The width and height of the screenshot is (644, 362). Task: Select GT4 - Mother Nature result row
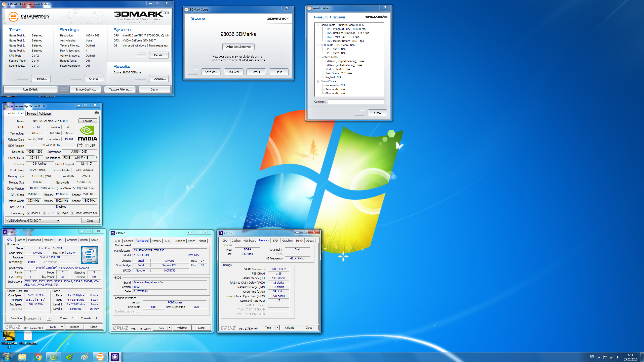click(344, 41)
